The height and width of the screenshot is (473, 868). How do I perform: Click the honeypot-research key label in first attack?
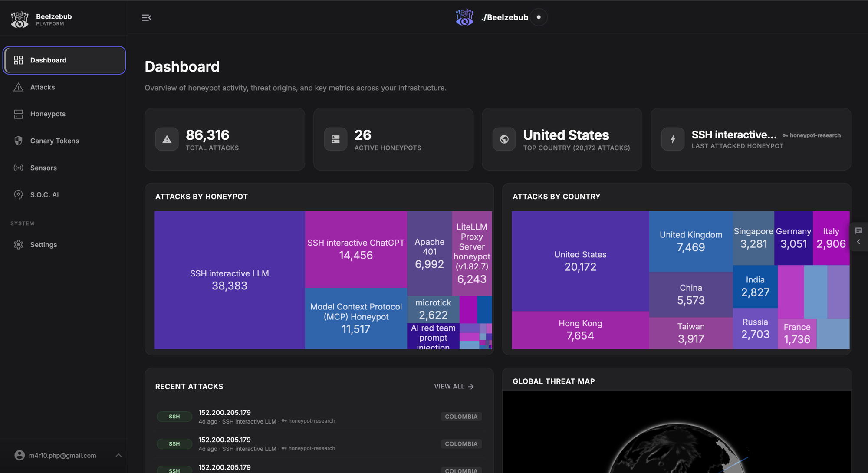pos(308,421)
